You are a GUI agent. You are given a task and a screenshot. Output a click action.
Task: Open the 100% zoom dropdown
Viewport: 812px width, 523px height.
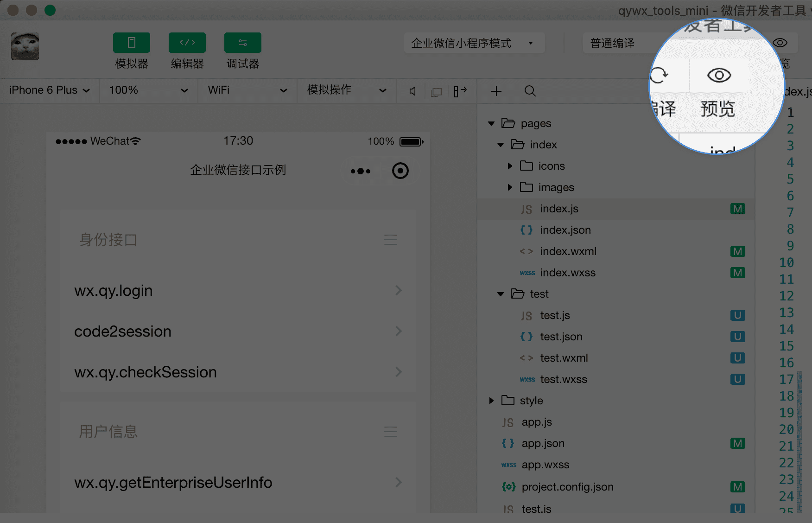click(x=148, y=90)
